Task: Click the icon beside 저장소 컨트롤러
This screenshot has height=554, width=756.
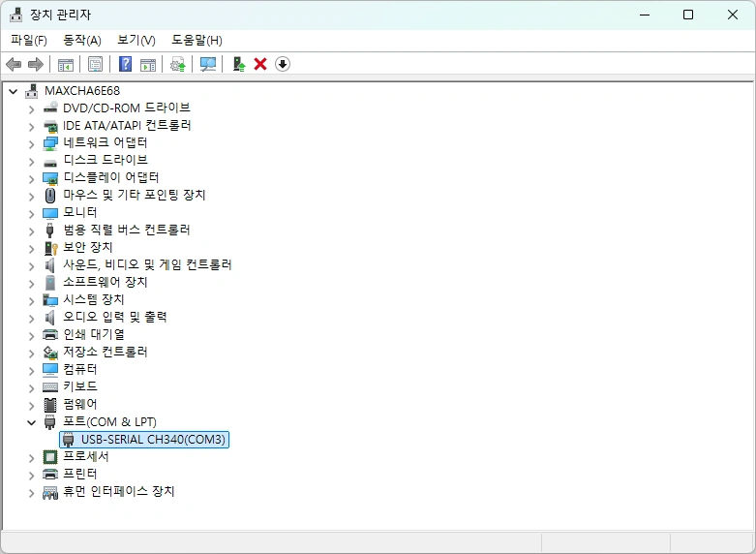Action: pyautogui.click(x=50, y=353)
